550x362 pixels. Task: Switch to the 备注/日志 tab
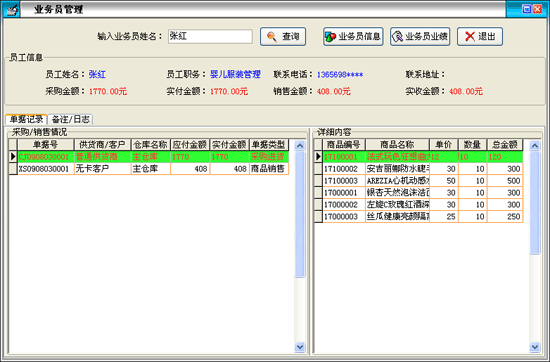[71, 119]
